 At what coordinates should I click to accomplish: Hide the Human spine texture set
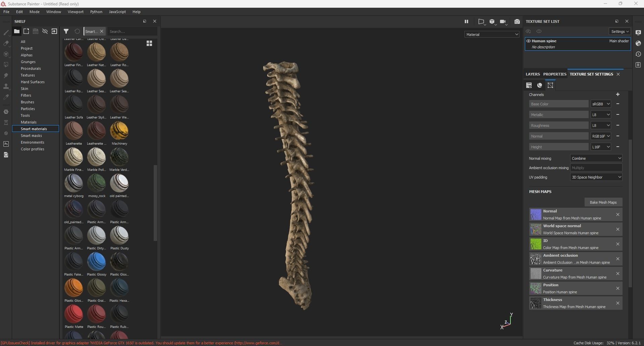pos(528,41)
